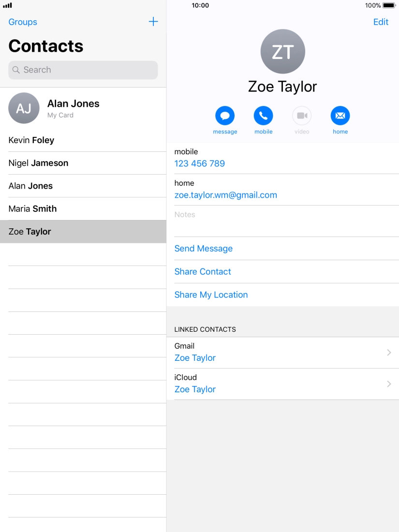The width and height of the screenshot is (399, 532).
Task: Tap the AJ avatar for My Card
Action: coord(24,108)
